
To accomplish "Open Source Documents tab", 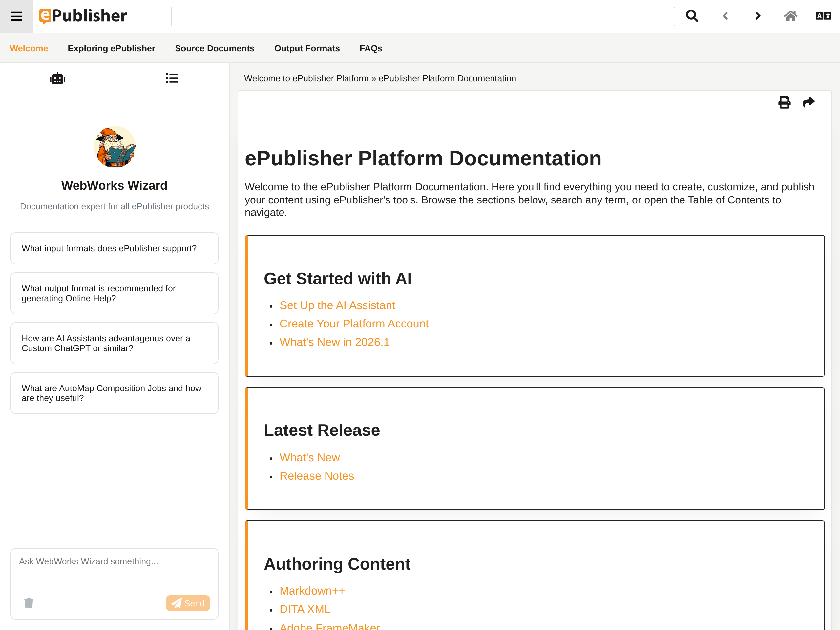I will tap(215, 48).
